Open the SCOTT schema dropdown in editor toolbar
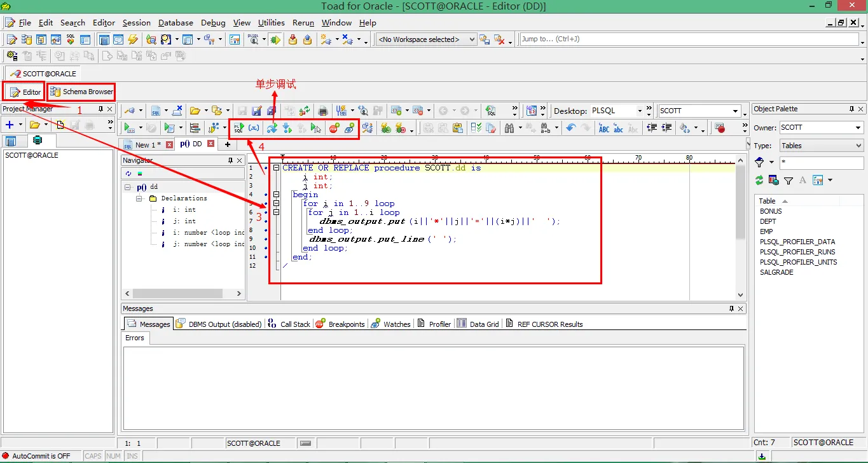The image size is (868, 463). click(736, 111)
